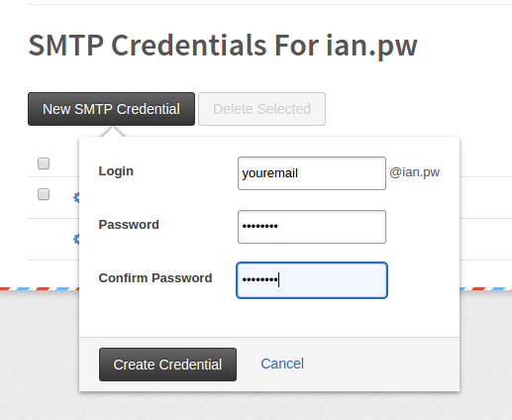Open settings gear on the second credential row
Screen dimensions: 512x420
pyautogui.click(x=76, y=239)
